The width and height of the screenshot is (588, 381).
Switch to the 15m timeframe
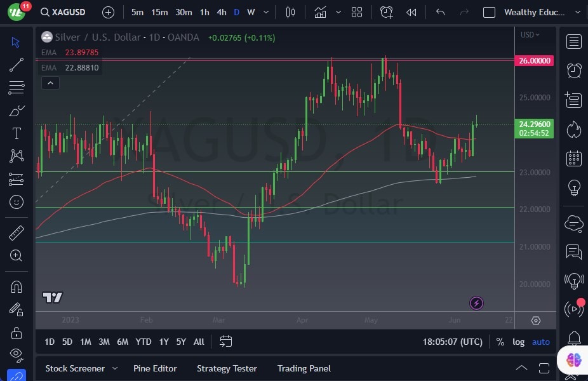coord(159,12)
